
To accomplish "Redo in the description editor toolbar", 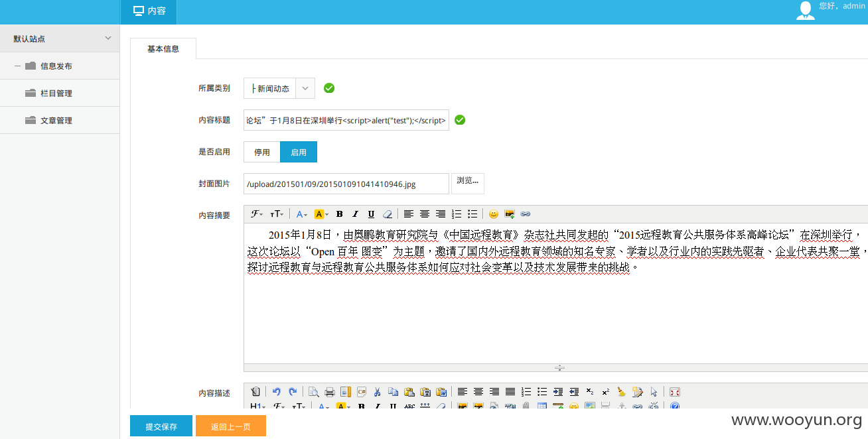I will [293, 392].
